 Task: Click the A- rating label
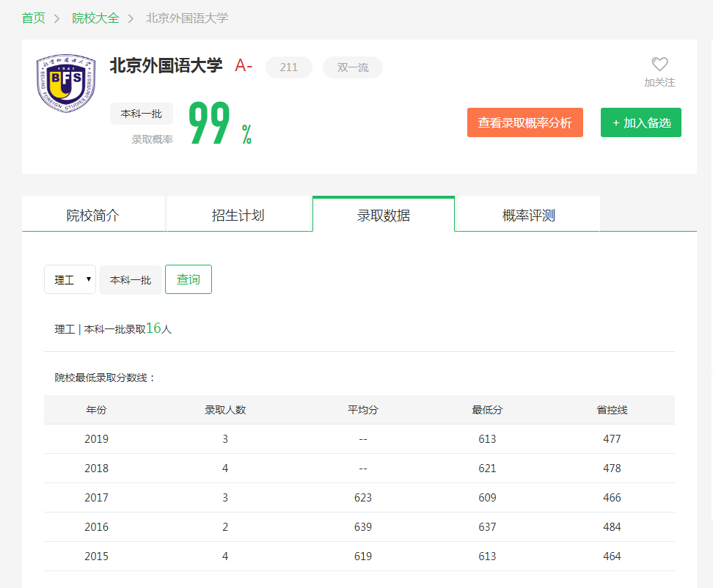point(244,66)
